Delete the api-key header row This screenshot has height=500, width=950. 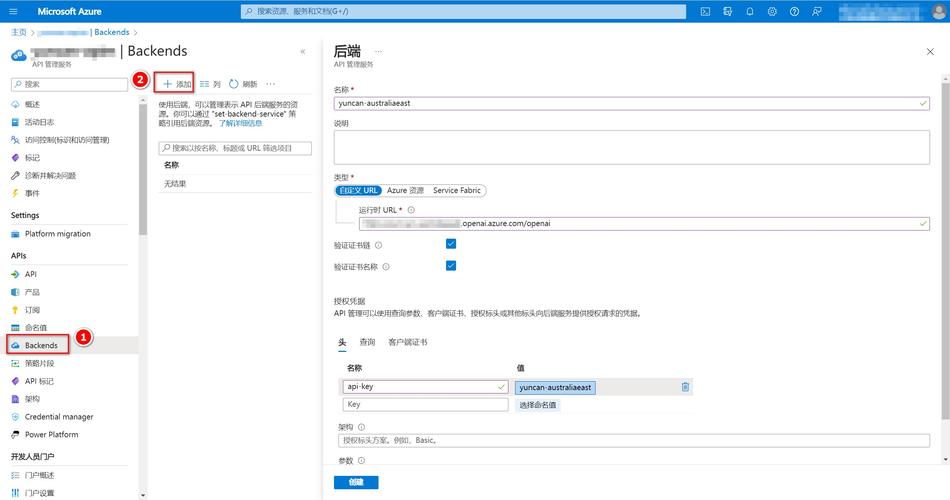[x=685, y=387]
